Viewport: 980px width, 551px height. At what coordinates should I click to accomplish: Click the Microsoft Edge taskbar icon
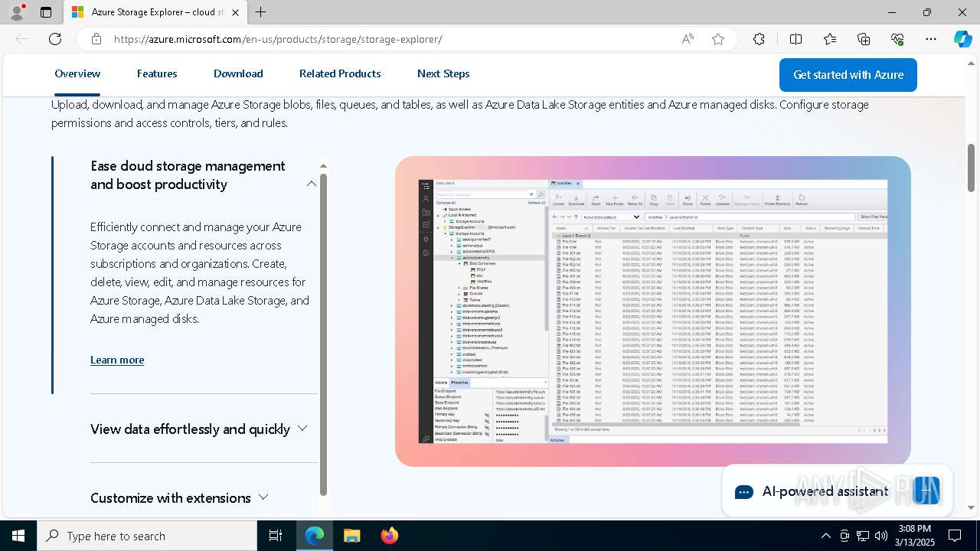pos(315,536)
